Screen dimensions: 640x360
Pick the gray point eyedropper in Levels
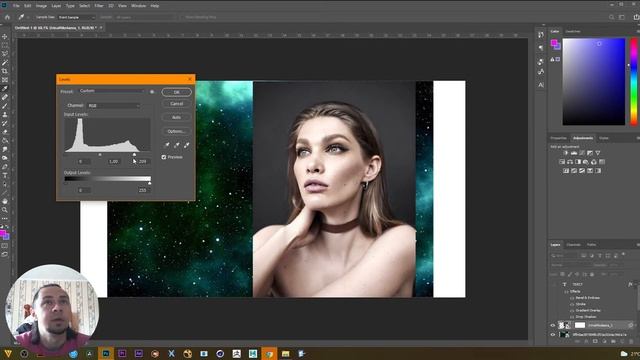(177, 145)
